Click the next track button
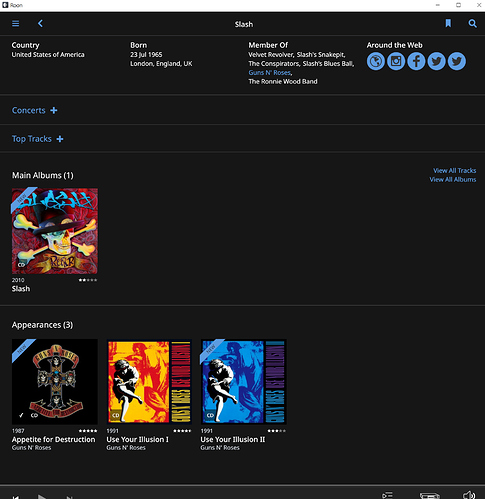485x499 pixels. point(69,497)
